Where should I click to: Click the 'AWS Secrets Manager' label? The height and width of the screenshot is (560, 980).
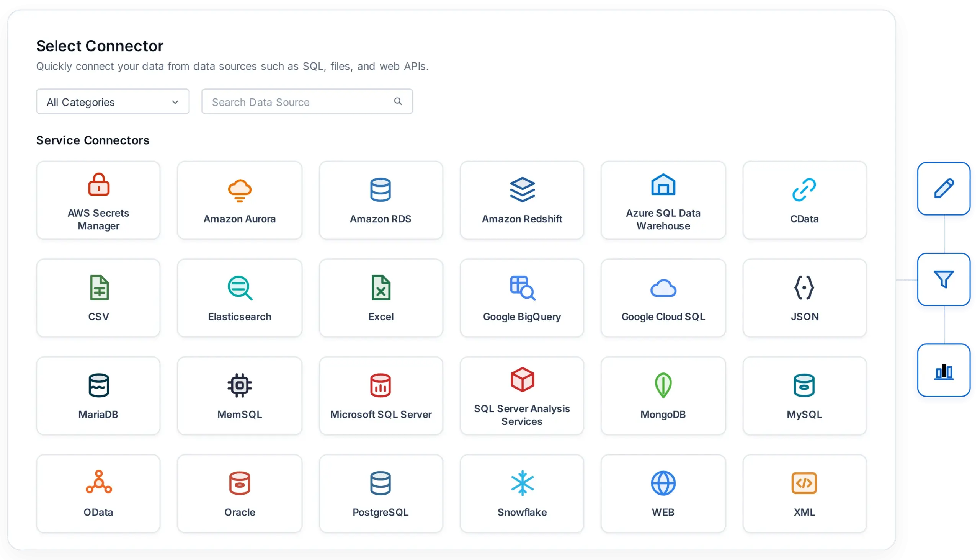[x=99, y=219]
